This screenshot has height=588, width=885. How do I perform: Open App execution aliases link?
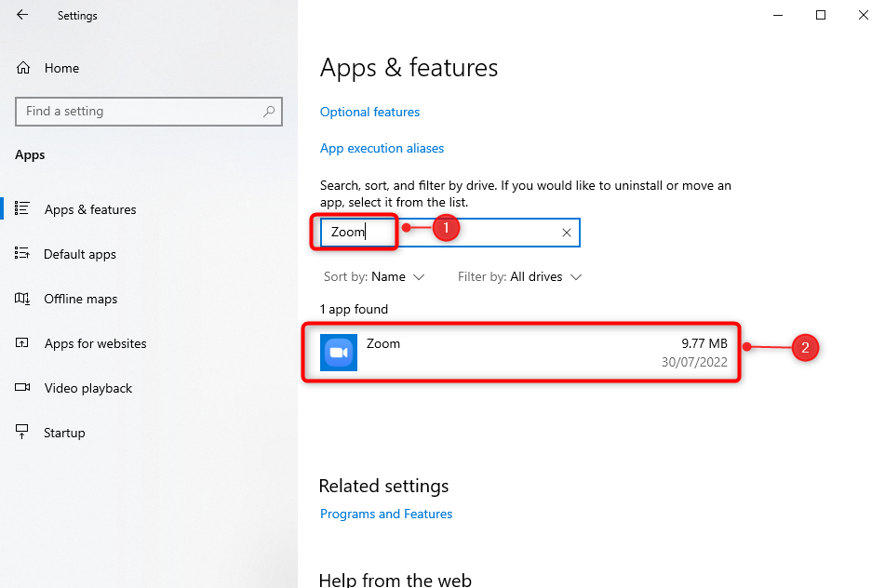point(382,148)
